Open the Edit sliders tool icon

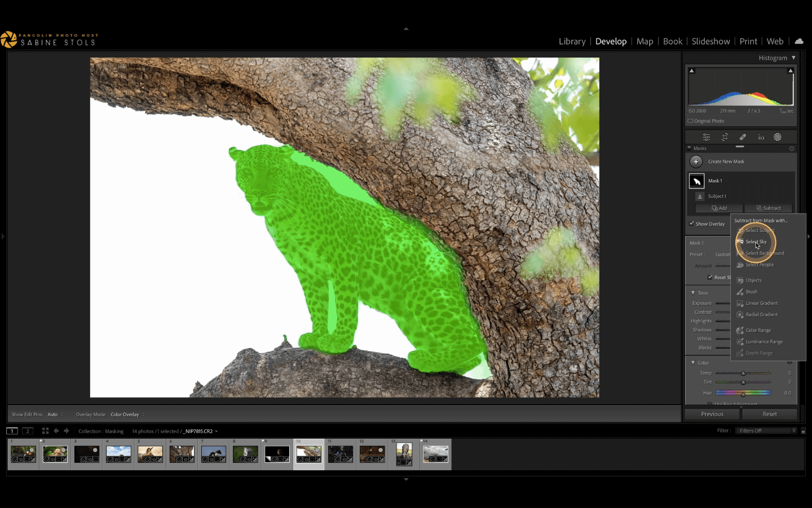point(706,137)
